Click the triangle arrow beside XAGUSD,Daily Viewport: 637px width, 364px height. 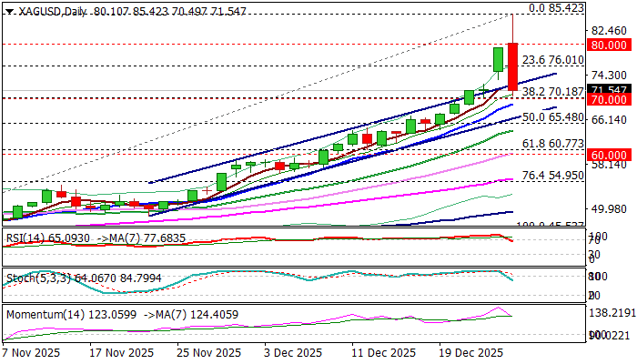8,8
